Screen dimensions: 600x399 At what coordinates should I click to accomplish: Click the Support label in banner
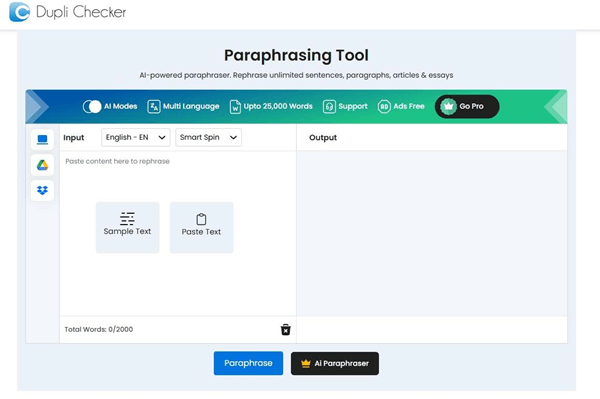click(x=353, y=106)
